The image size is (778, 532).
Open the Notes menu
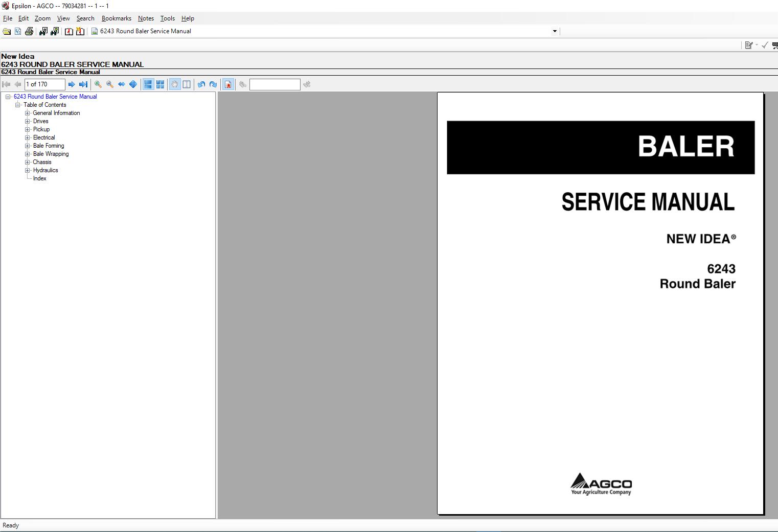coord(146,18)
